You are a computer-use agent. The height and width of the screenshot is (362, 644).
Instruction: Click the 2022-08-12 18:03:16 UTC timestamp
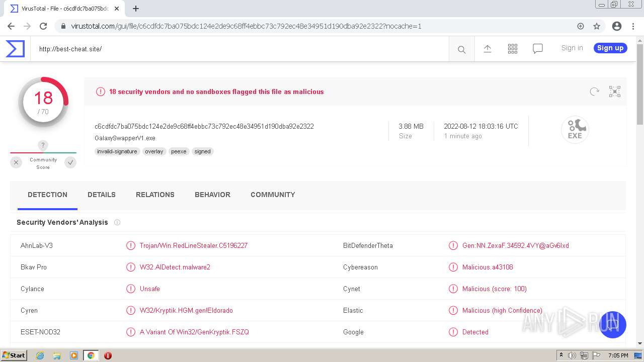coord(480,126)
